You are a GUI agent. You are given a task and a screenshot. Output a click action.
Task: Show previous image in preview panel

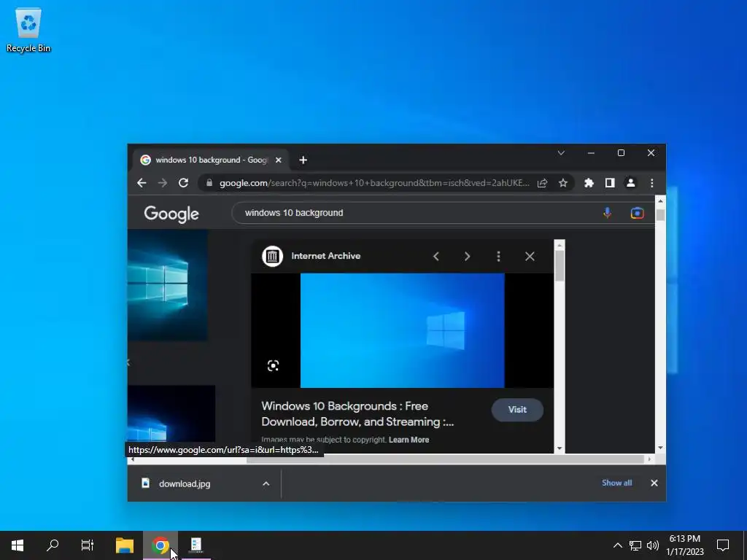(436, 256)
